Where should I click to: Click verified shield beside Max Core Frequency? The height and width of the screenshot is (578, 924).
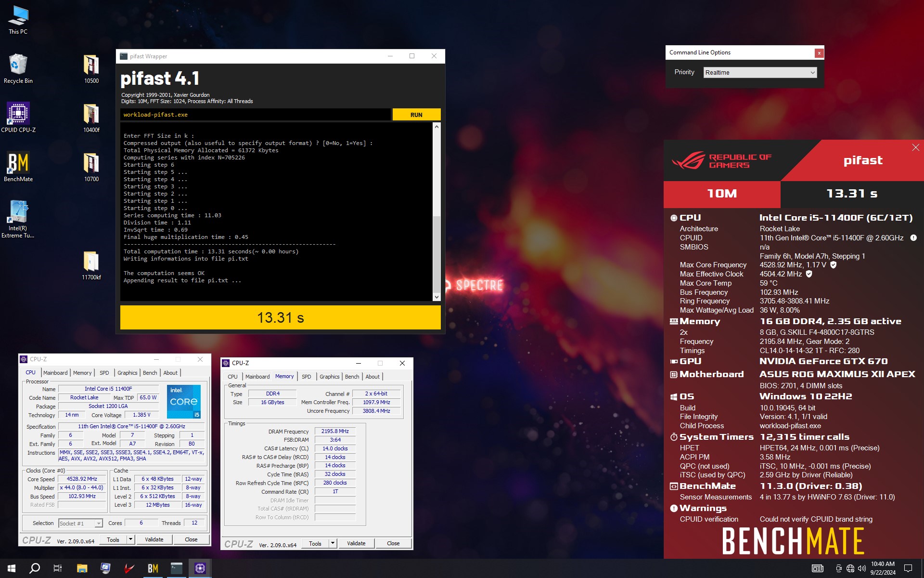click(834, 265)
